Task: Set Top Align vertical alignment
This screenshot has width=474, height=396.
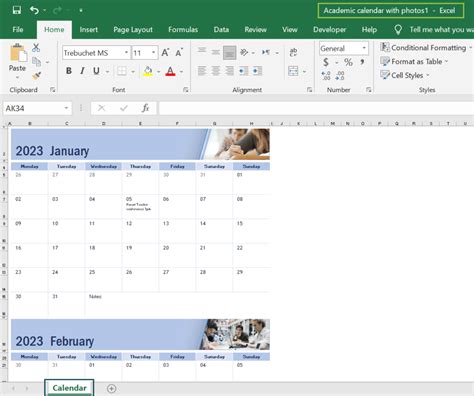Action: [202, 51]
